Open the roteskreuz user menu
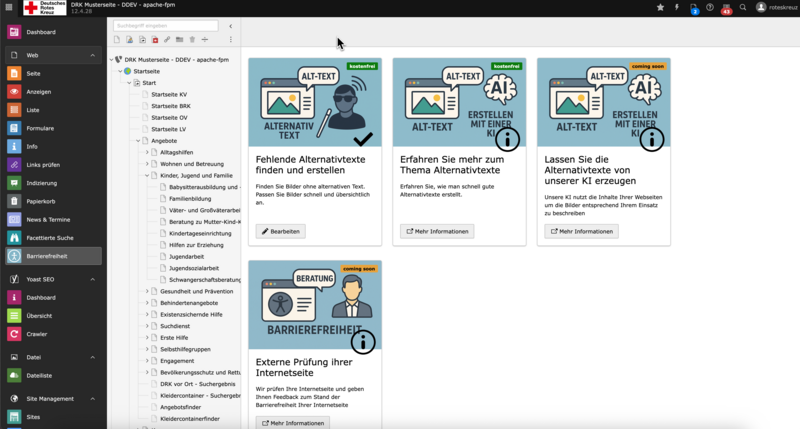800x429 pixels. pyautogui.click(x=775, y=7)
